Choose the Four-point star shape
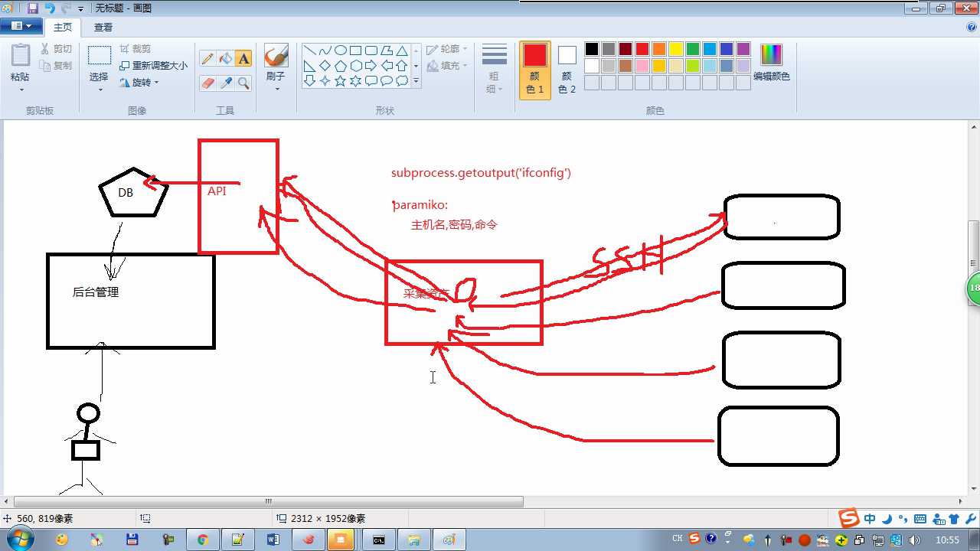This screenshot has height=551, width=980. [325, 81]
